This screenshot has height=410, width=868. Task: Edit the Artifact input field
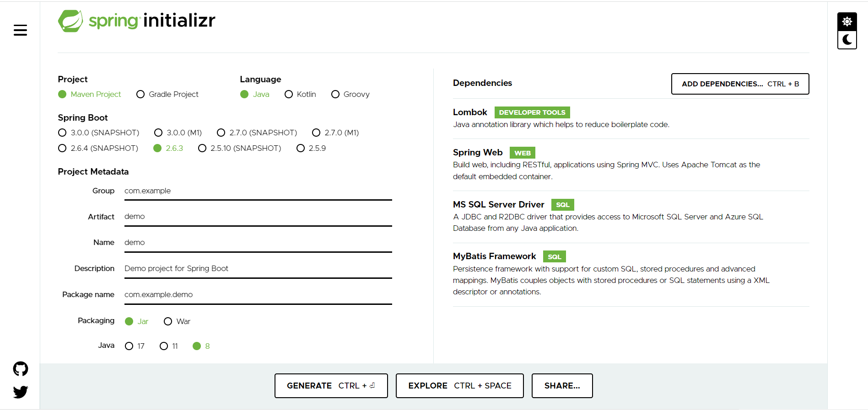[x=258, y=217]
